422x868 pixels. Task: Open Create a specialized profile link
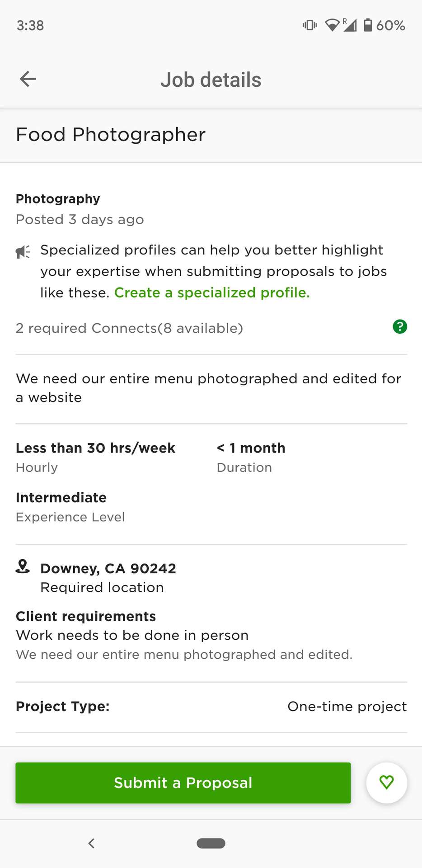click(x=212, y=293)
